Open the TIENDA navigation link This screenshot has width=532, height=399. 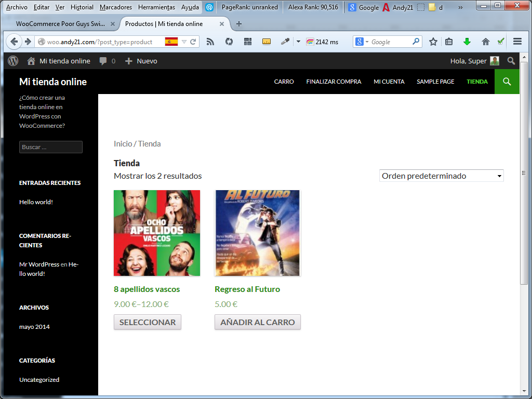477,82
